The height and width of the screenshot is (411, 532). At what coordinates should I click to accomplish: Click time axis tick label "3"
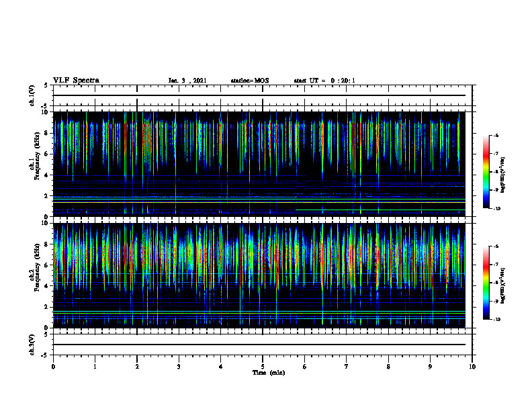click(x=179, y=367)
